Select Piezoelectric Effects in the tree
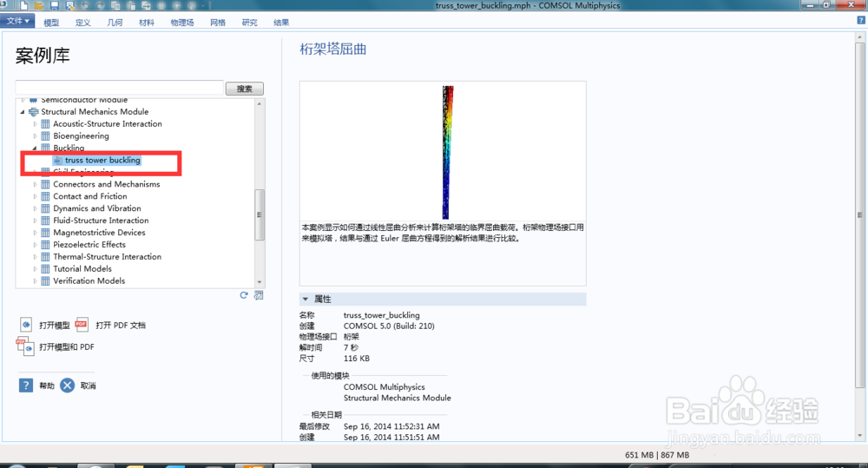868x468 pixels. 89,245
